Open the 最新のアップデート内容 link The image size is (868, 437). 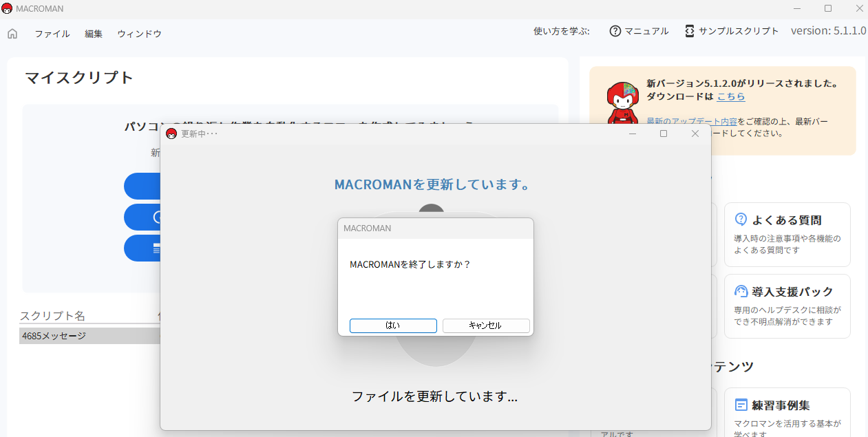coord(692,122)
